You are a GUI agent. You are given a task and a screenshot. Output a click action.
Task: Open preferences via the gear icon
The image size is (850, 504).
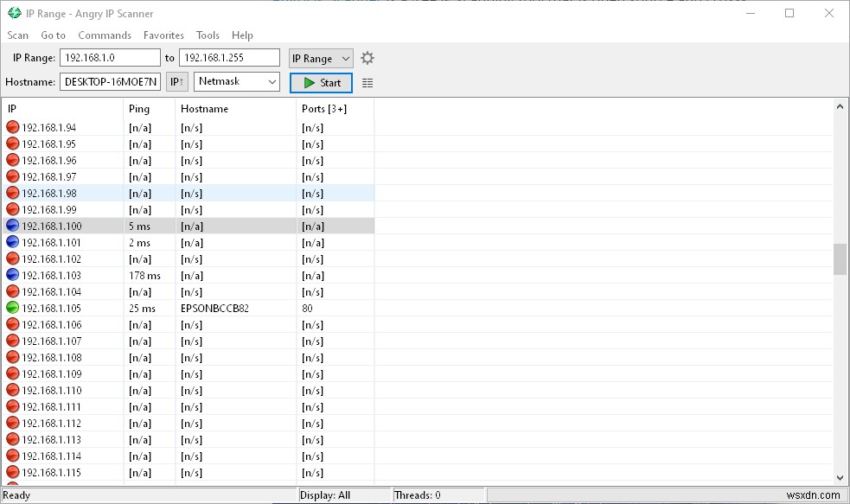pos(367,58)
